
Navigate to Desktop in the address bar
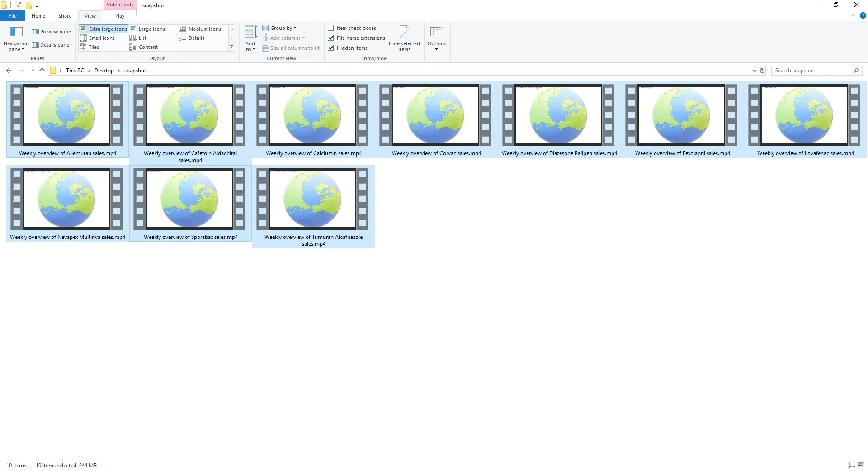click(104, 70)
